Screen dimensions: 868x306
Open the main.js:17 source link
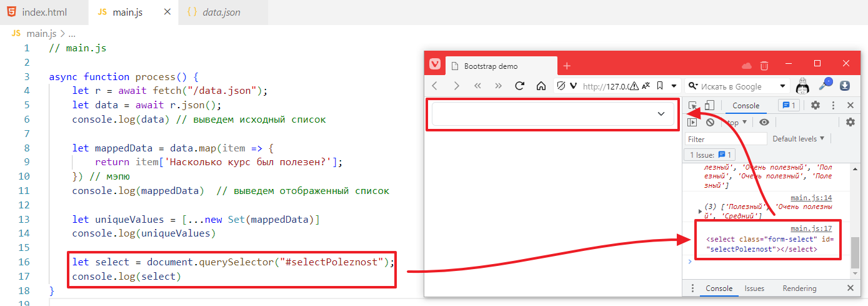[x=811, y=229]
